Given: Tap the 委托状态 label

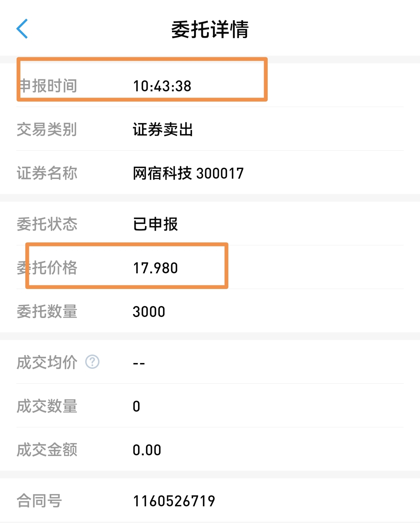Looking at the screenshot, I should click(x=47, y=224).
